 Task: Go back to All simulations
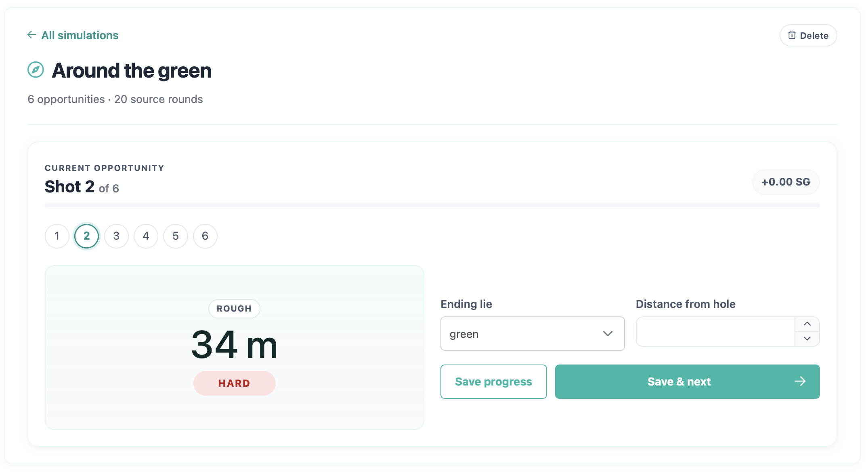tap(73, 35)
